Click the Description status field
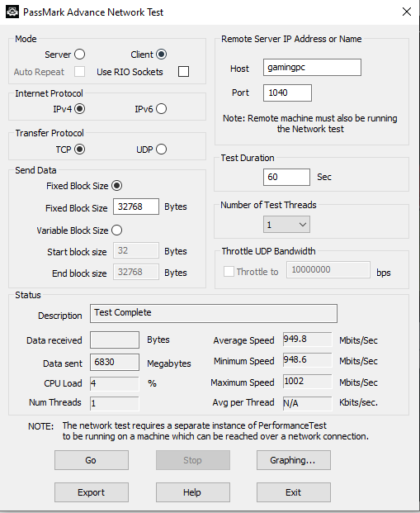420x513 pixels. (214, 313)
